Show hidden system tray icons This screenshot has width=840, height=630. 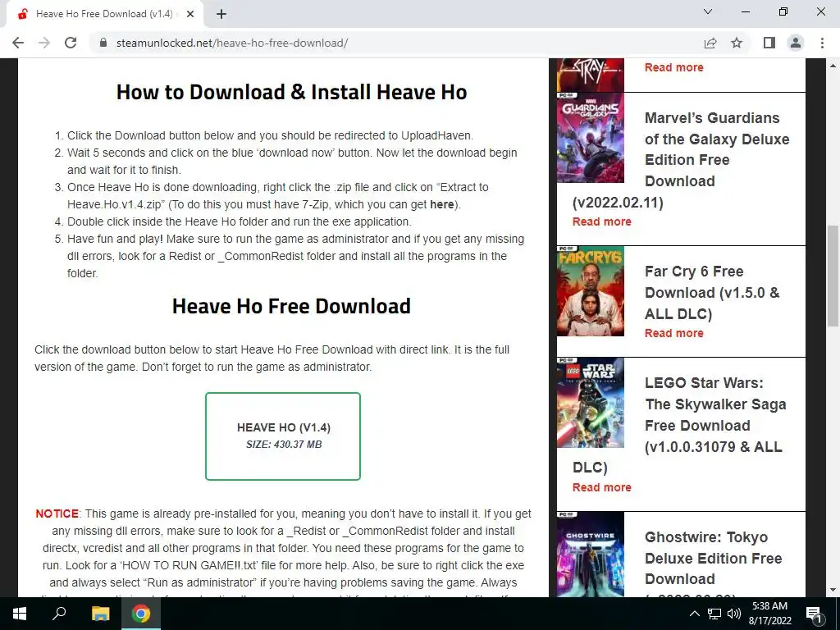(694, 614)
